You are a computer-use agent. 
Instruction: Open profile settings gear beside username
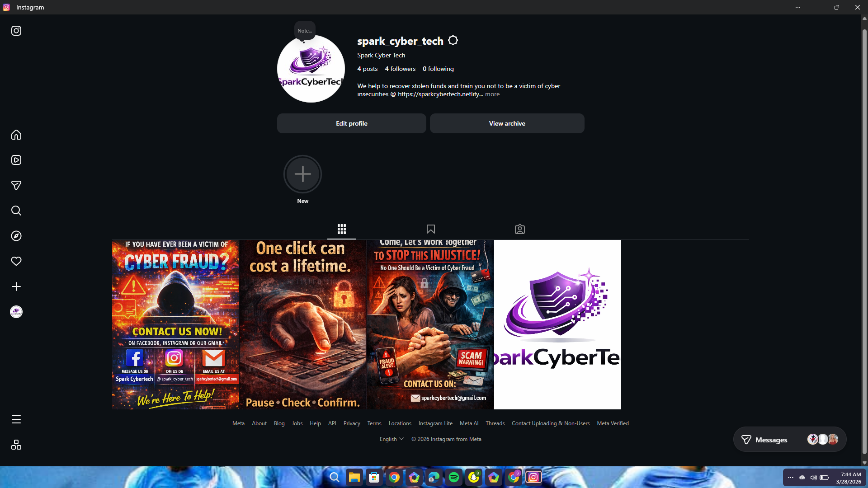pyautogui.click(x=453, y=41)
